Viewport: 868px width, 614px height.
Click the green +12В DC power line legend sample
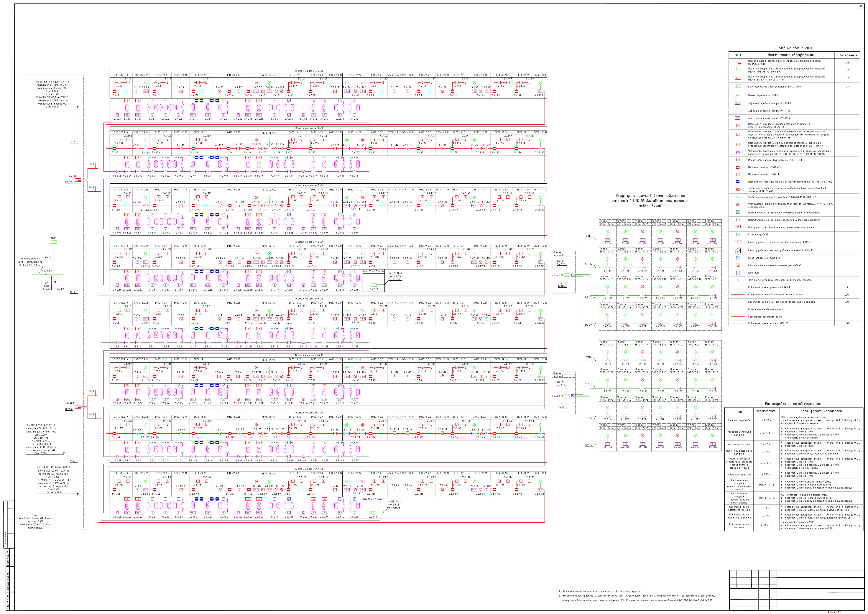coord(738,324)
